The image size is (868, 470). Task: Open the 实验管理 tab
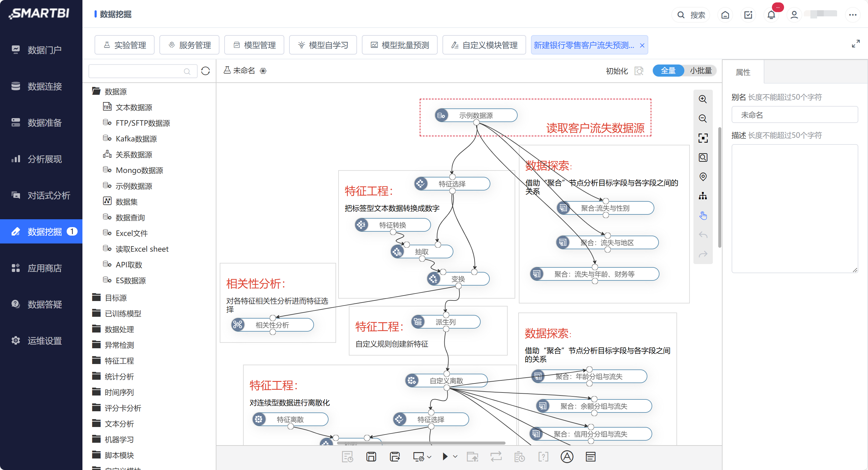tap(124, 45)
